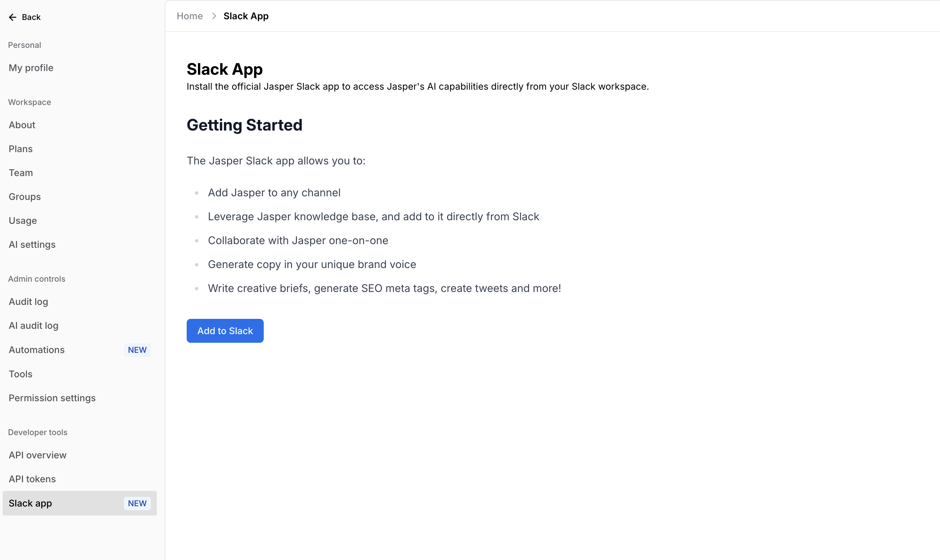Click the 'Write creative briefs' bullet text
Viewport: 940px width, 560px height.
pos(385,288)
